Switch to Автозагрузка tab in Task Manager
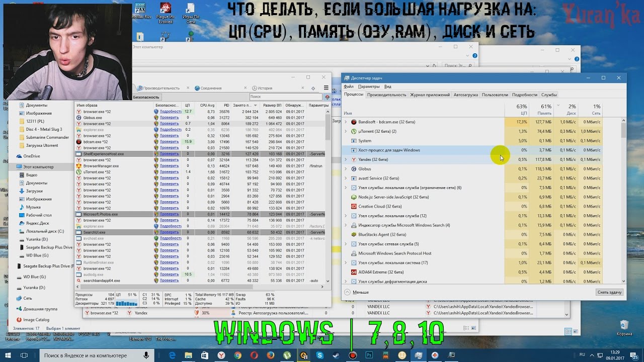This screenshot has width=644, height=362. pos(466,95)
